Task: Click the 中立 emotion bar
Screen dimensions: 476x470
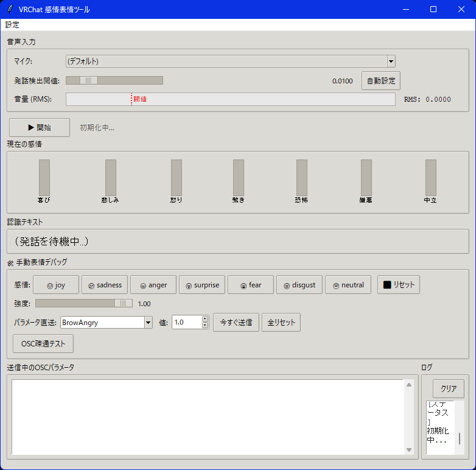Action: [x=430, y=178]
